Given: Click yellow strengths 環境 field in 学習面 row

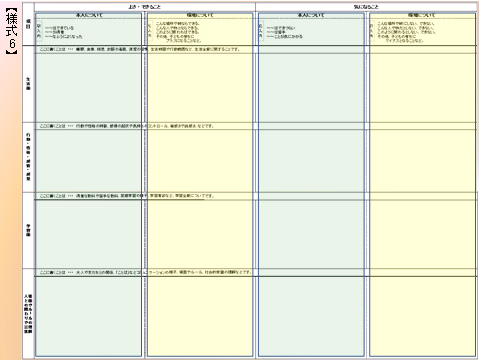Looking at the screenshot, I should [200, 234].
